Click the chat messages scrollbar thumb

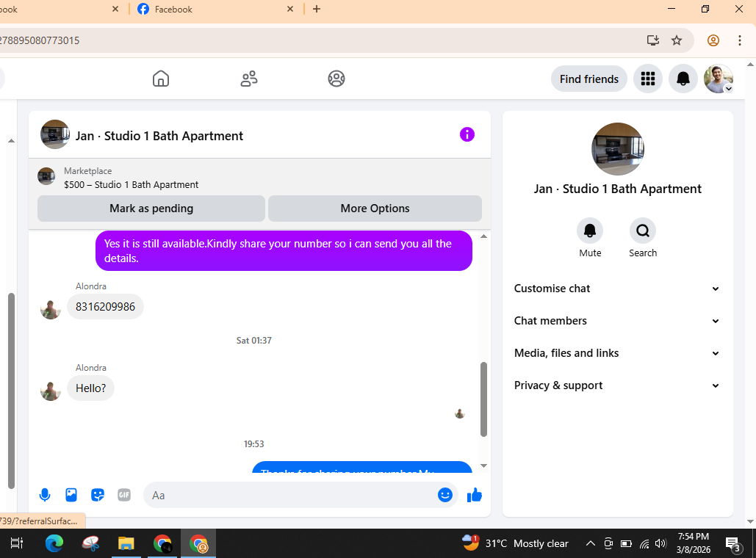click(x=483, y=399)
